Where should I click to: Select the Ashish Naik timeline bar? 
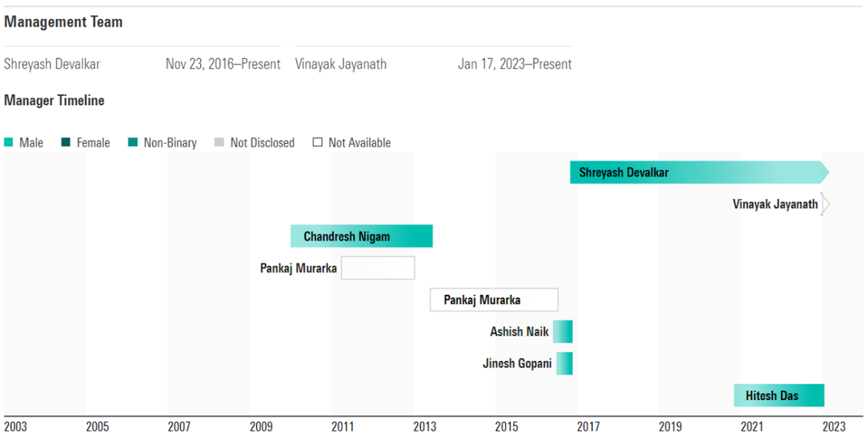(x=563, y=332)
